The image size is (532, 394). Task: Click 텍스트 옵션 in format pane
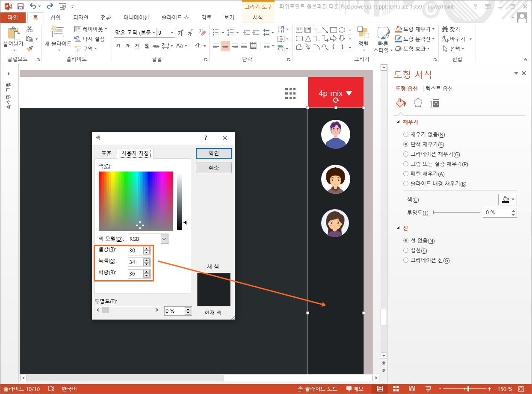click(439, 89)
